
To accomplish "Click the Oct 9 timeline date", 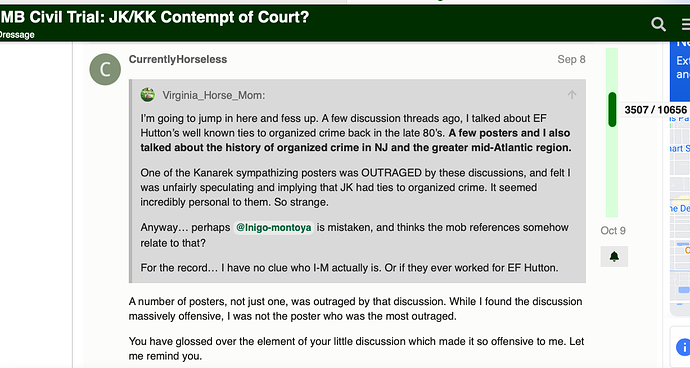I will (613, 231).
